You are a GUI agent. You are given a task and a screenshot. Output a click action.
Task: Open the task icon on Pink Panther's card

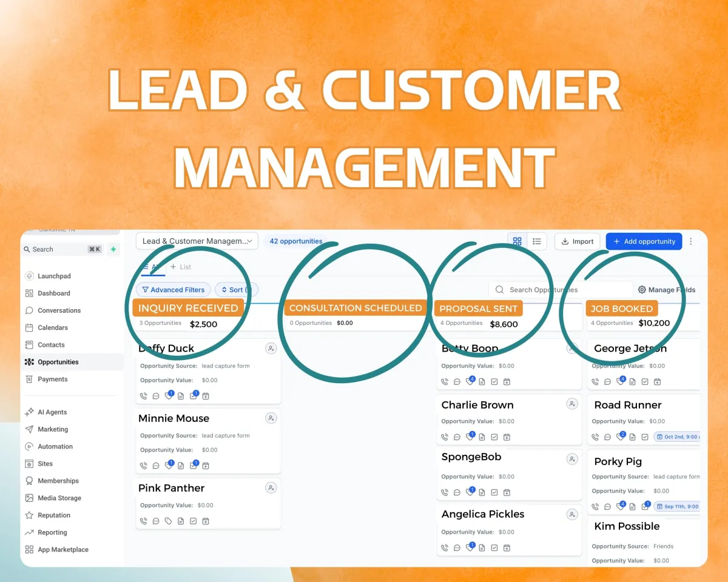point(194,521)
